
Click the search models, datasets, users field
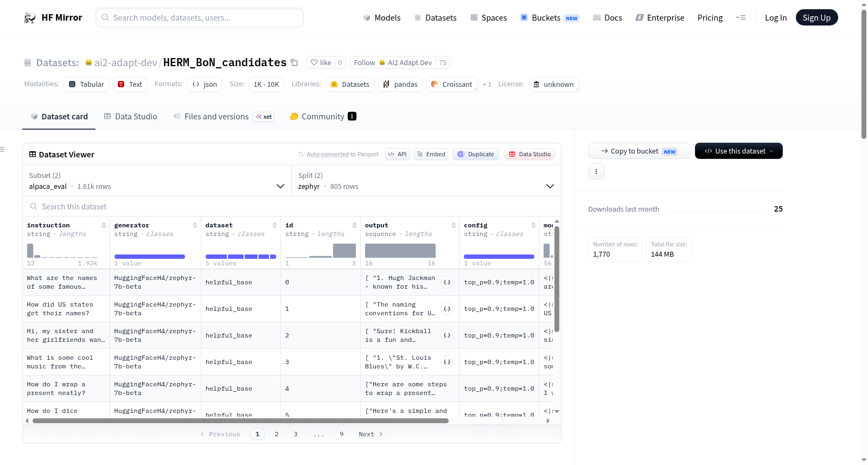click(200, 18)
